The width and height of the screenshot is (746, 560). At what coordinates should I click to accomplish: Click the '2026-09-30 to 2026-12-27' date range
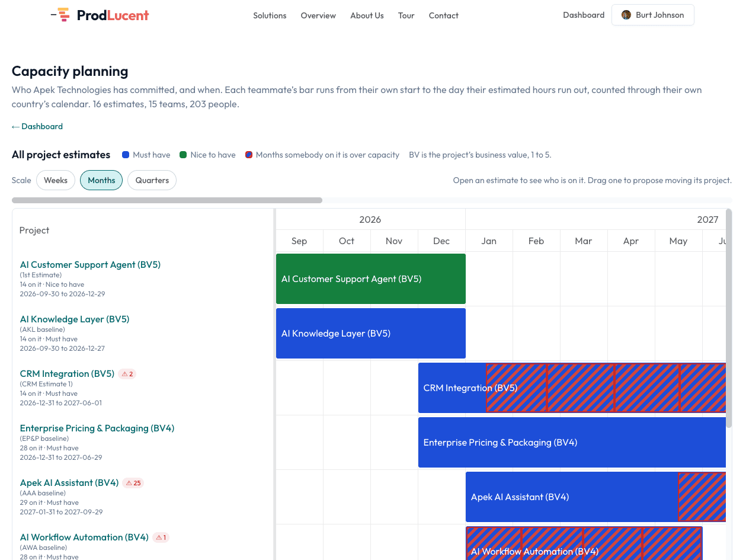point(63,348)
